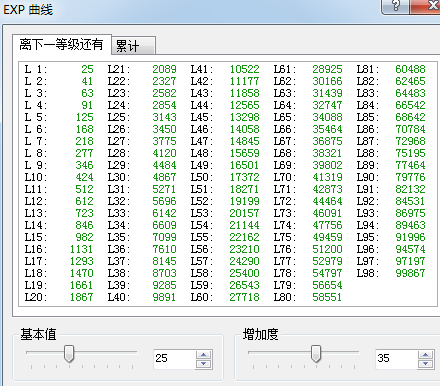This screenshot has height=386, width=440.
Task: Select the L 1 value 25
Action: click(x=87, y=69)
